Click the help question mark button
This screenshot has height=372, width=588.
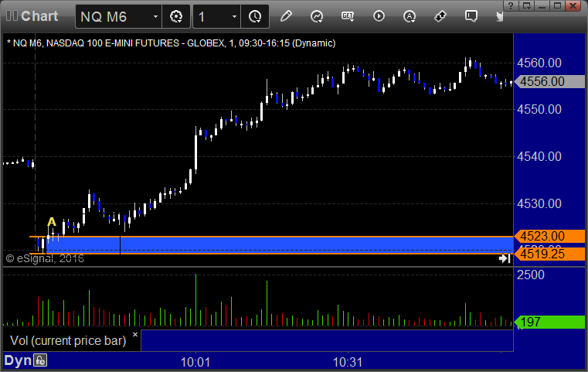click(511, 5)
